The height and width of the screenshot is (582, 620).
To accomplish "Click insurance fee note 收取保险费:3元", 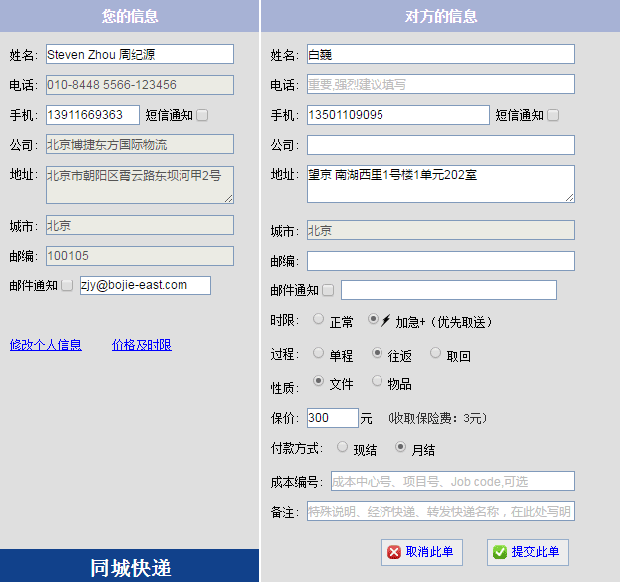I will click(x=438, y=418).
